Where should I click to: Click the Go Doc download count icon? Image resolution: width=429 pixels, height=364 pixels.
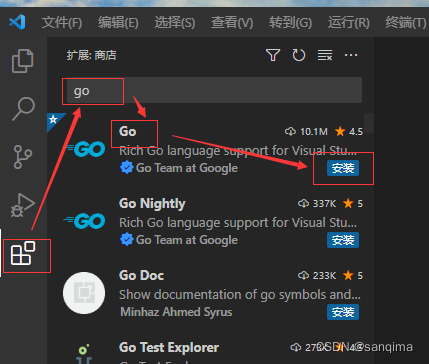point(303,275)
